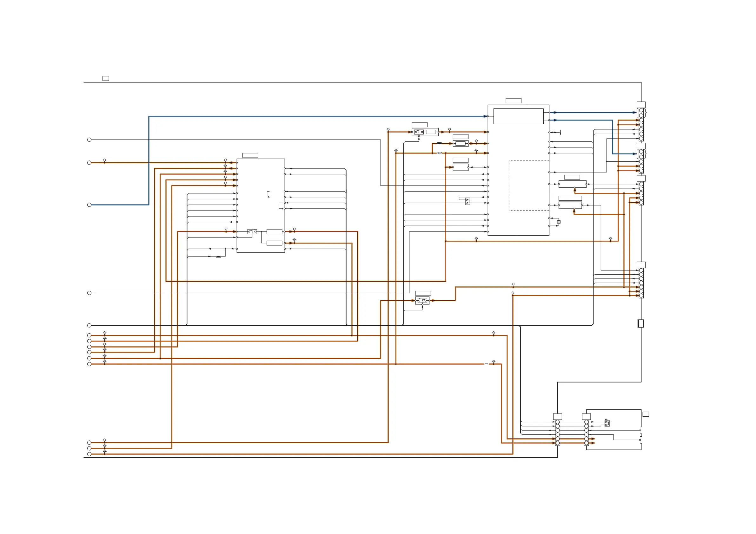Click the antenna symbol at the large IC's upper right
The height and width of the screenshot is (534, 756).
pos(560,132)
